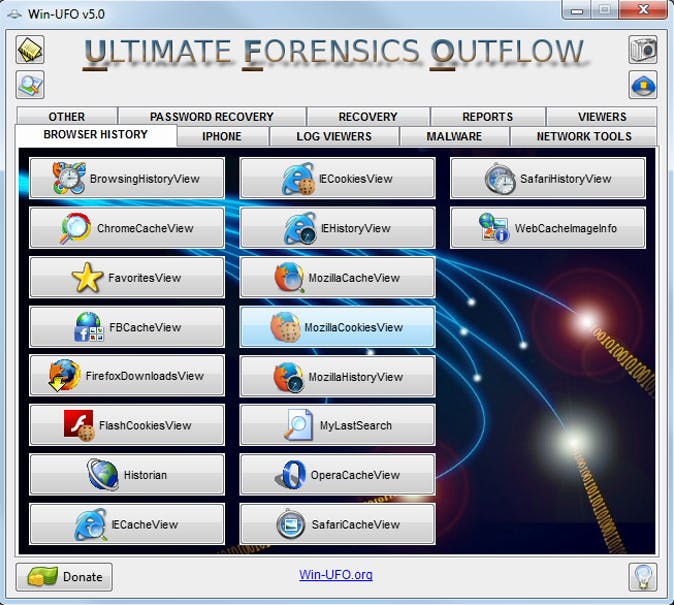Screen dimensions: 674x605
Task: Switch to the RECOVERY tab
Action: point(368,117)
